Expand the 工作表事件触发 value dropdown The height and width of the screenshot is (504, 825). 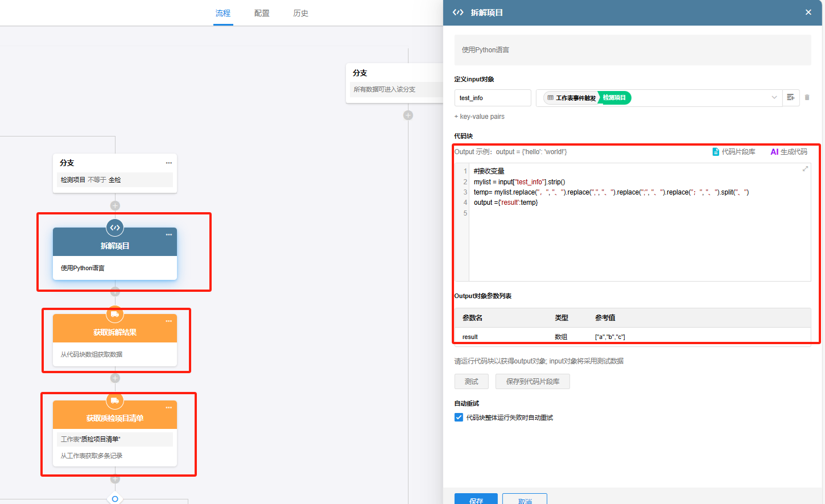[x=774, y=98]
